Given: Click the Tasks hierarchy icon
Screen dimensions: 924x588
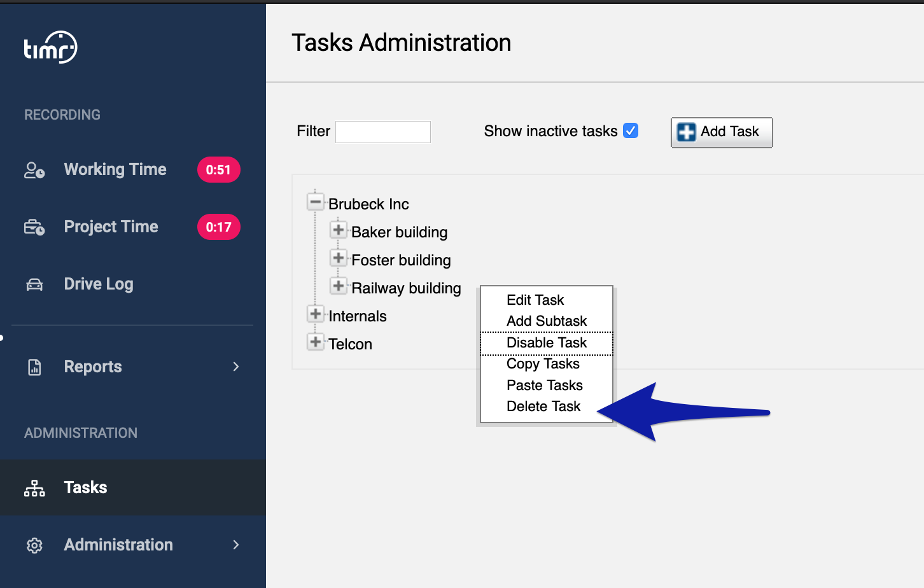Looking at the screenshot, I should [x=34, y=488].
